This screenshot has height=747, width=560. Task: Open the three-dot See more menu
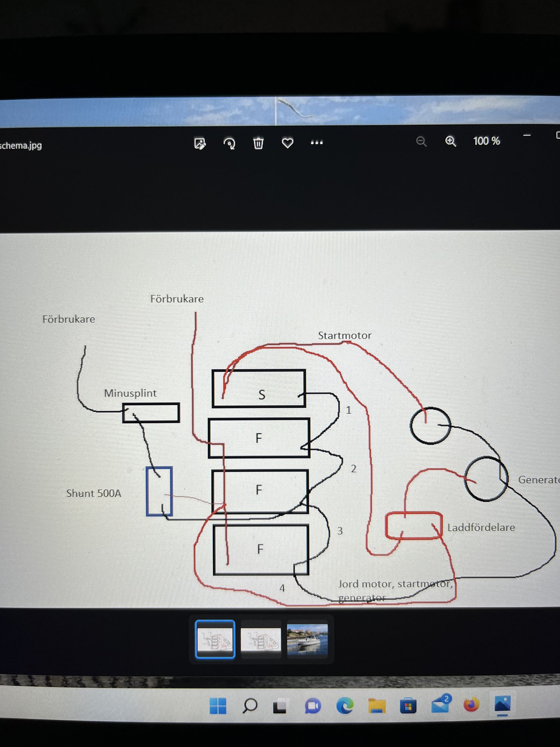coord(317,142)
